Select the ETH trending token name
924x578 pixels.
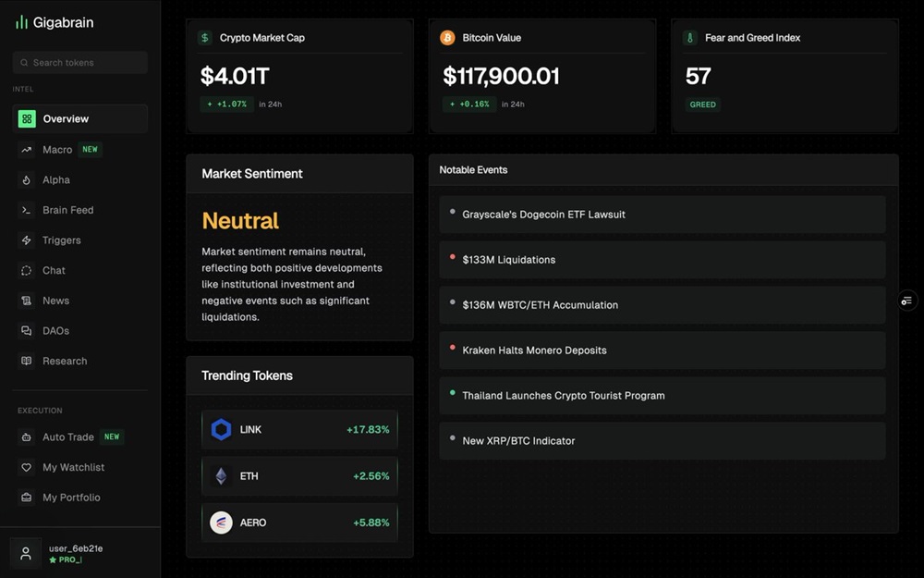[249, 476]
